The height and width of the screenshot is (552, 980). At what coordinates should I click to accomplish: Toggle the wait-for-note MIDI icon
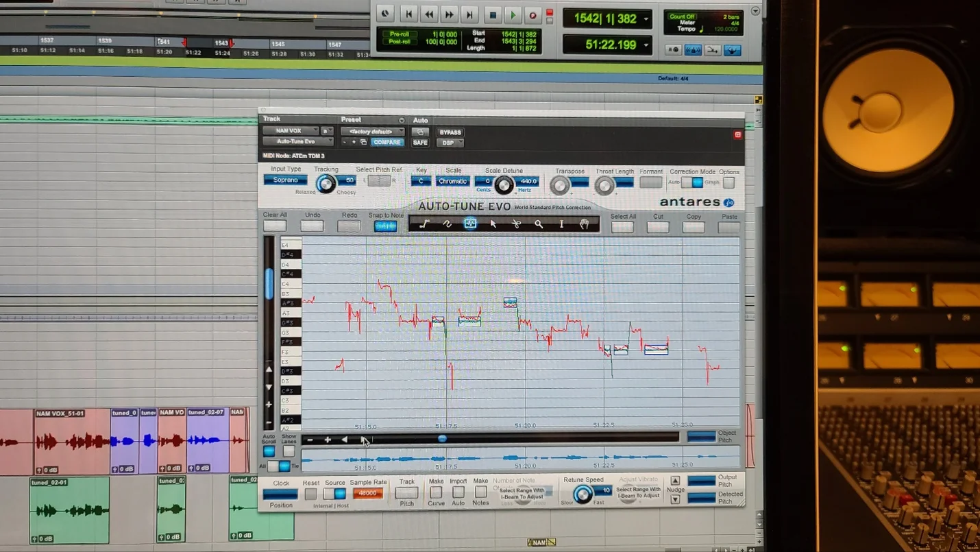(674, 50)
